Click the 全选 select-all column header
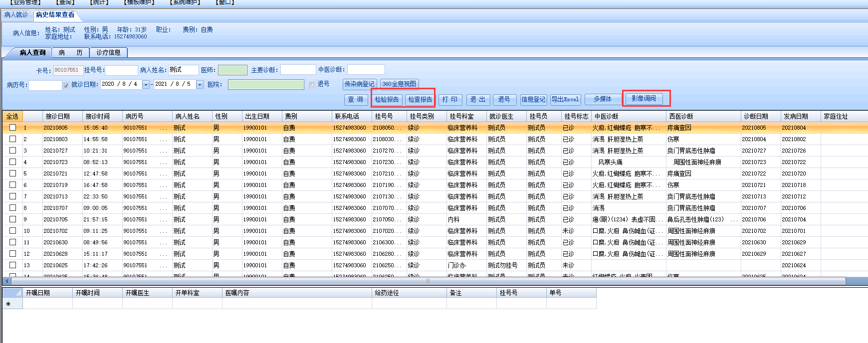 click(x=12, y=116)
